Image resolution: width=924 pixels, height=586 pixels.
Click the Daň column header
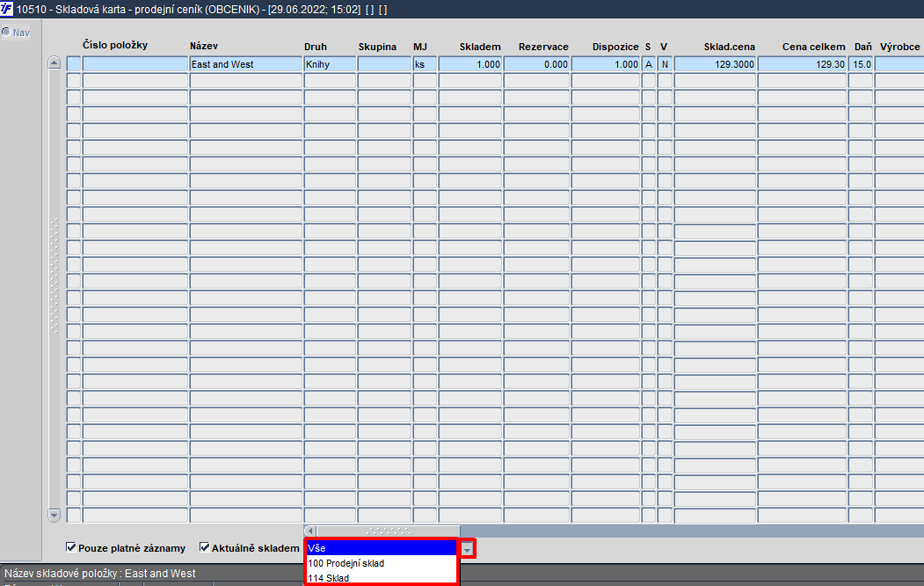click(x=863, y=47)
